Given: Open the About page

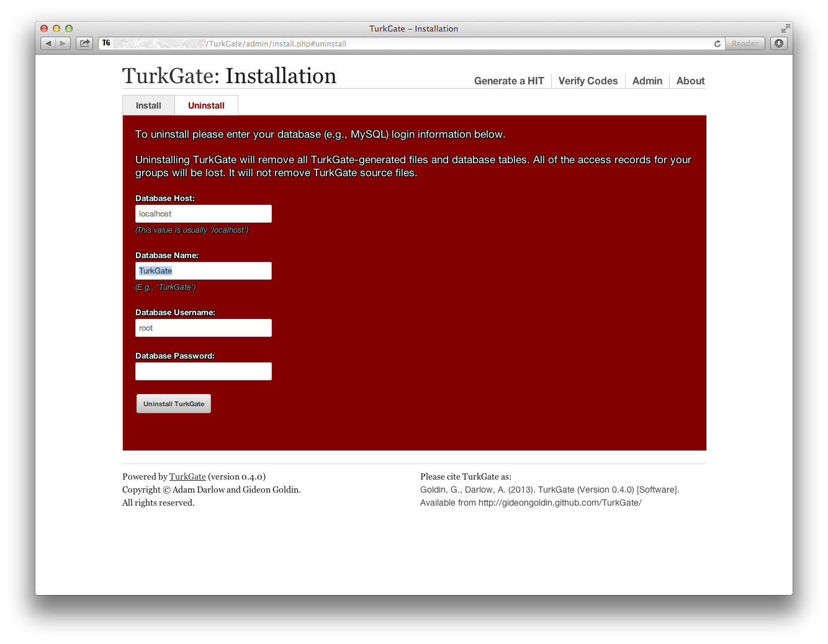Looking at the screenshot, I should pyautogui.click(x=690, y=81).
